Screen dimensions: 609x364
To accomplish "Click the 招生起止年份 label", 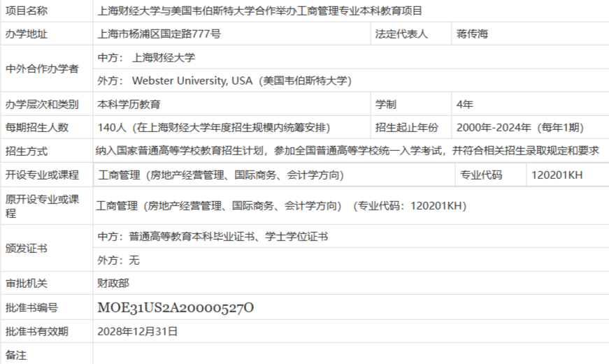I will coord(407,127).
